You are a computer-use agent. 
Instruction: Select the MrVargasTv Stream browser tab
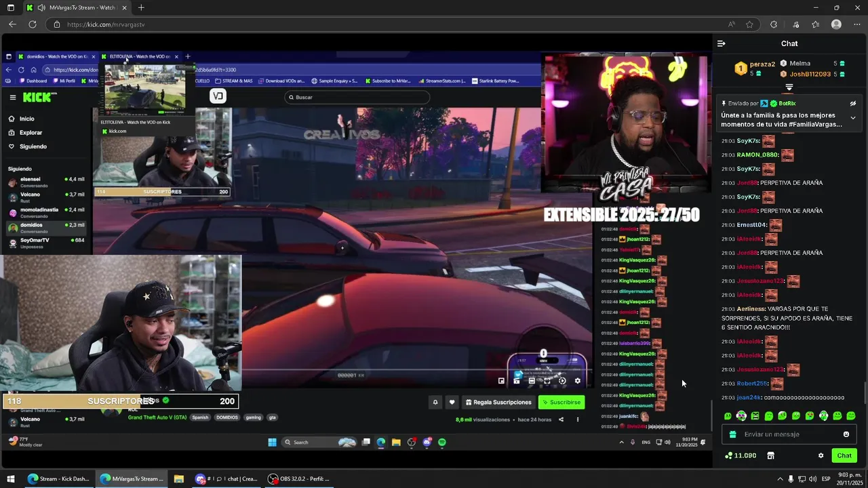click(77, 7)
